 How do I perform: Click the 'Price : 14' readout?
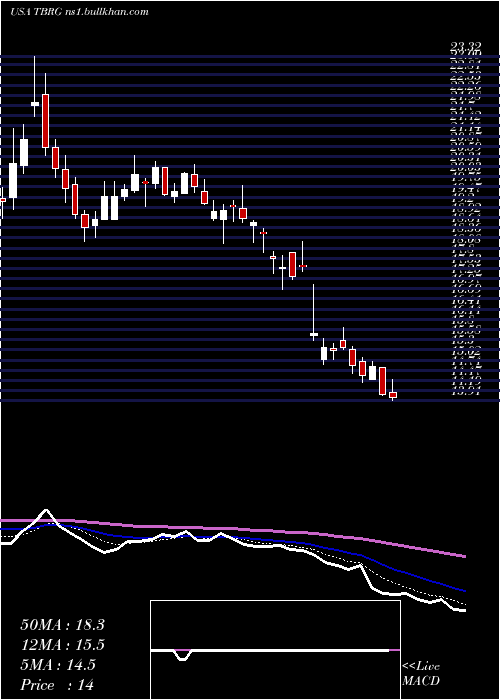[x=57, y=684]
